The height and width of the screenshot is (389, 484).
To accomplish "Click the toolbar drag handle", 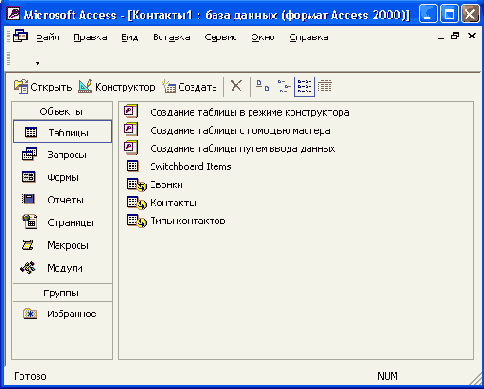I will coord(9,58).
